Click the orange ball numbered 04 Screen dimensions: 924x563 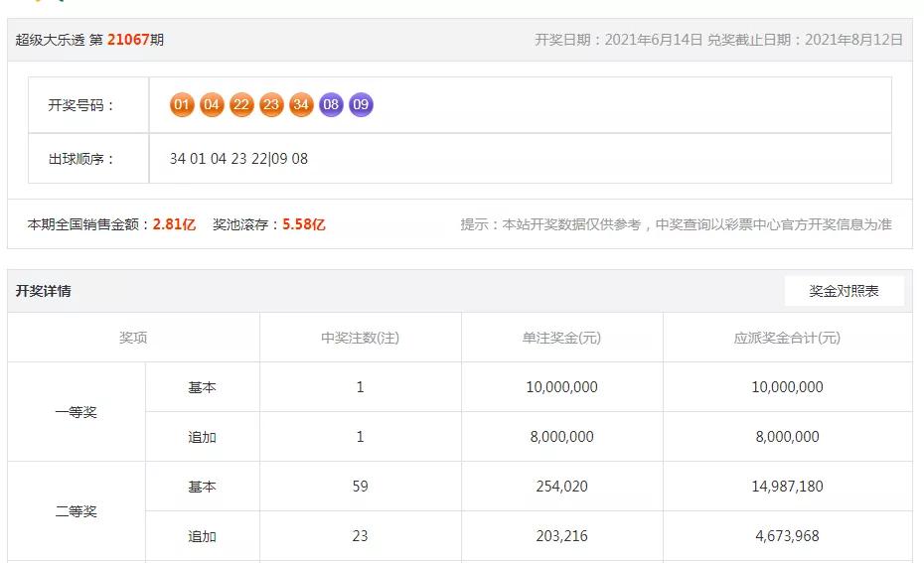click(212, 105)
